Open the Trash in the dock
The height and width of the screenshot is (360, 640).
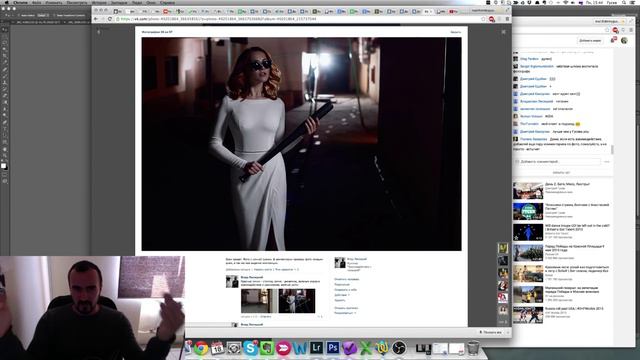pos(473,348)
